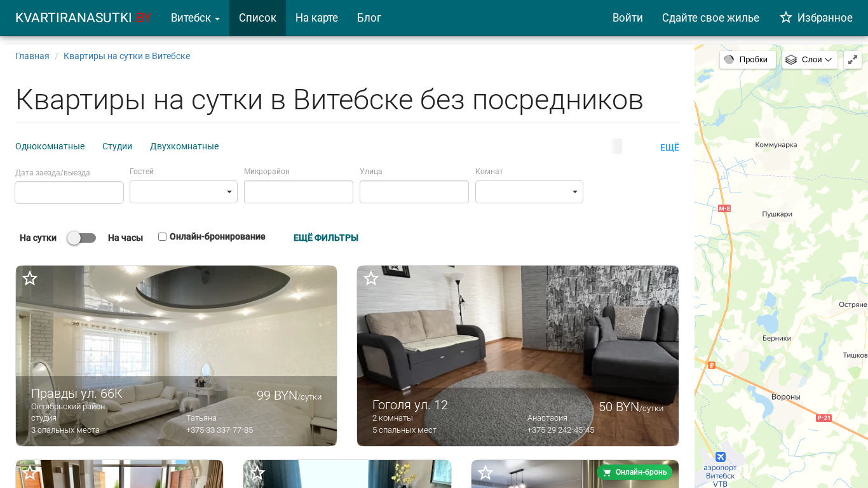Click the airport marker for Витебск on the map

[720, 457]
